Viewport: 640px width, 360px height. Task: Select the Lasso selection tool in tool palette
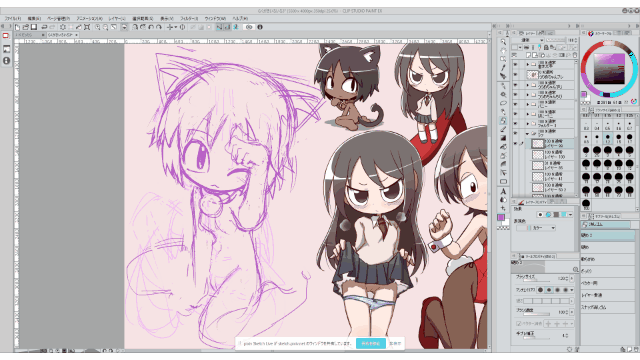pos(503,103)
